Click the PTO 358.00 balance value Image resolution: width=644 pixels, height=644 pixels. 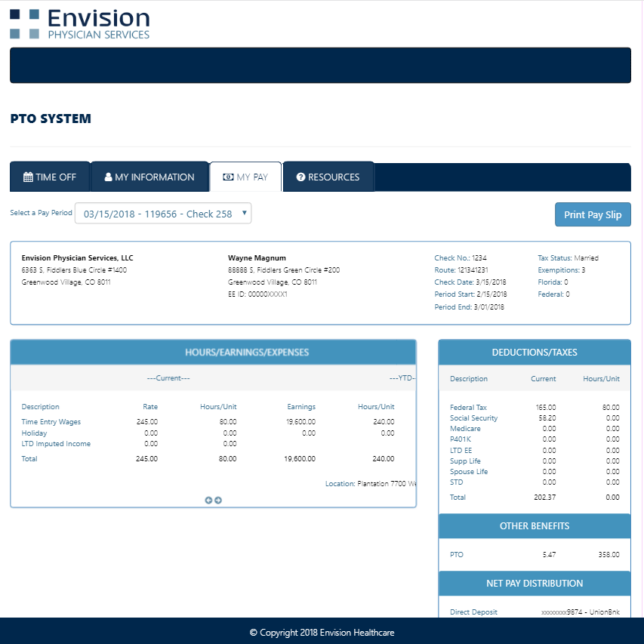(x=609, y=555)
